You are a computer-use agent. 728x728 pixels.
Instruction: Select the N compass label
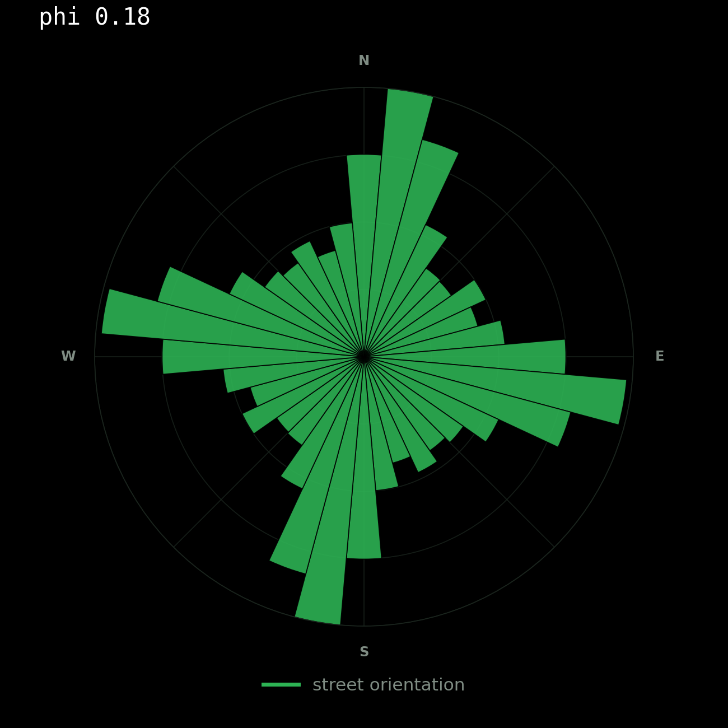[364, 60]
